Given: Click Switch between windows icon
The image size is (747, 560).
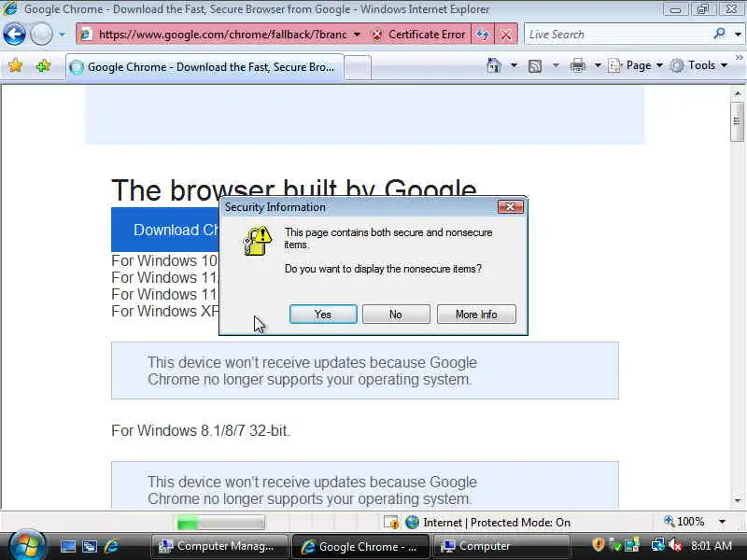Looking at the screenshot, I should 90,546.
